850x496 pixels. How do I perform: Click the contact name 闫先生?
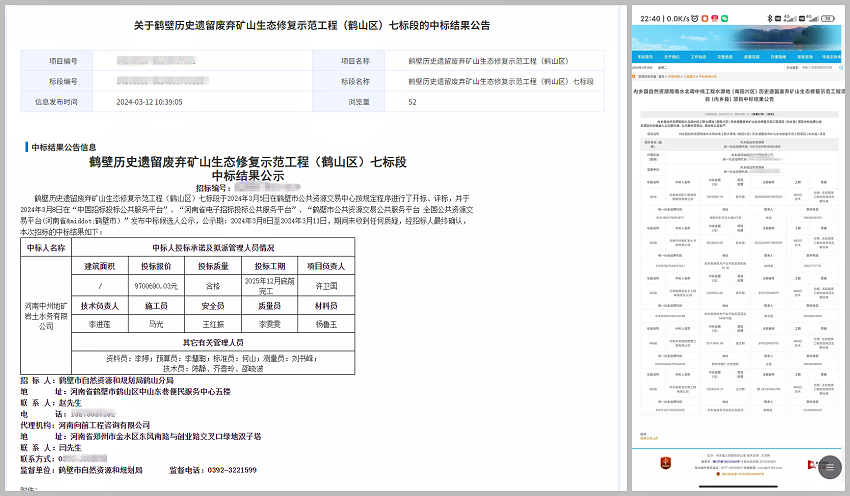(70, 448)
